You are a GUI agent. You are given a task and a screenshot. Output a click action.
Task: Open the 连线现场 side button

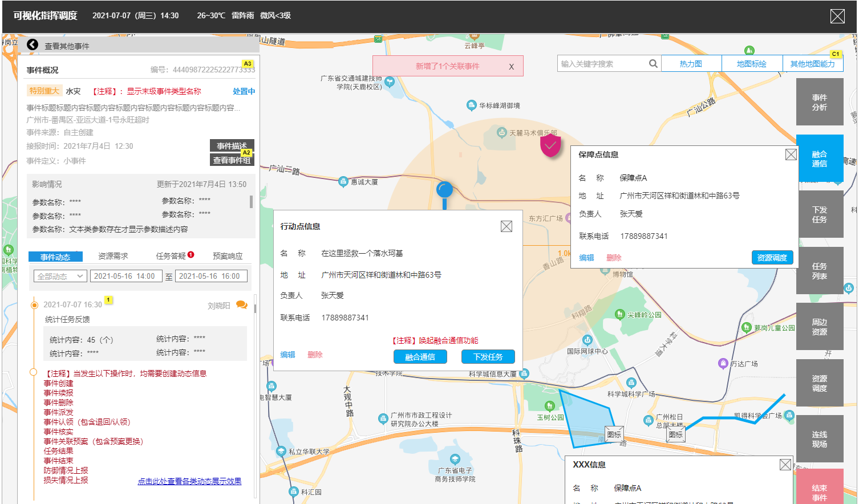point(820,439)
